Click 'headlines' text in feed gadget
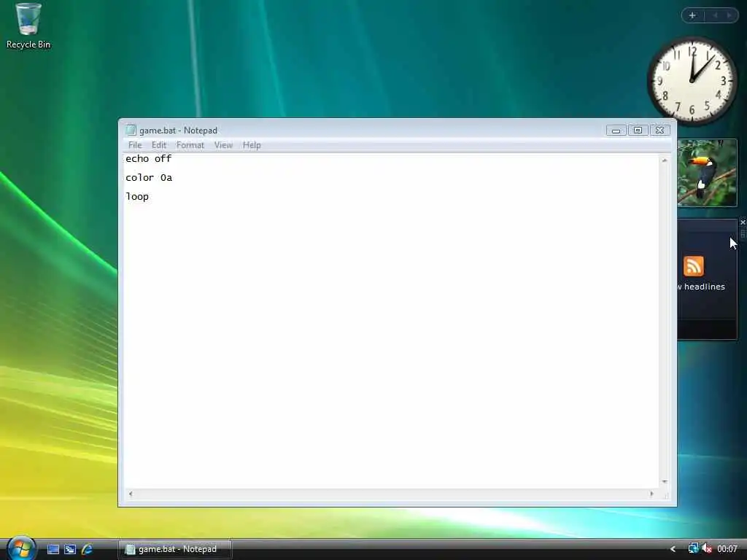This screenshot has width=747, height=560. click(x=704, y=287)
